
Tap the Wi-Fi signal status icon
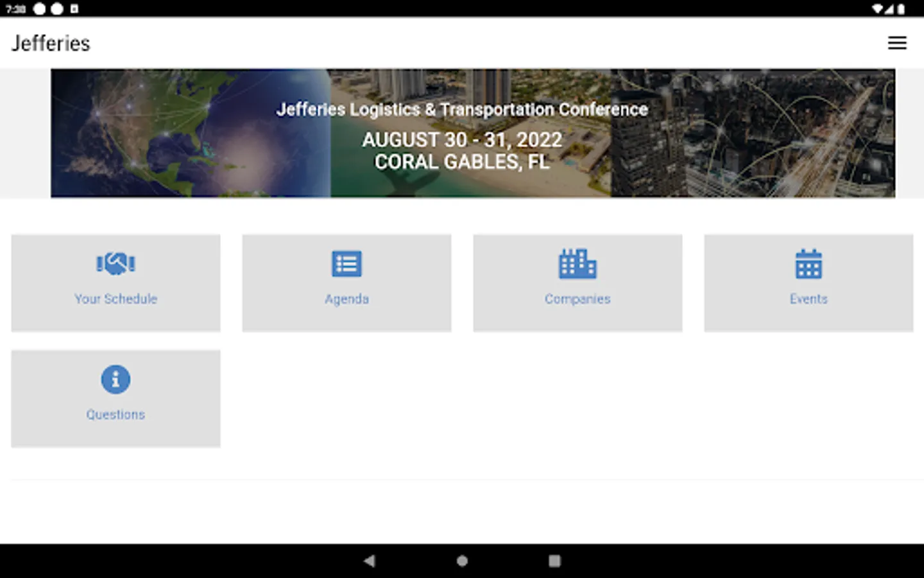click(x=877, y=9)
